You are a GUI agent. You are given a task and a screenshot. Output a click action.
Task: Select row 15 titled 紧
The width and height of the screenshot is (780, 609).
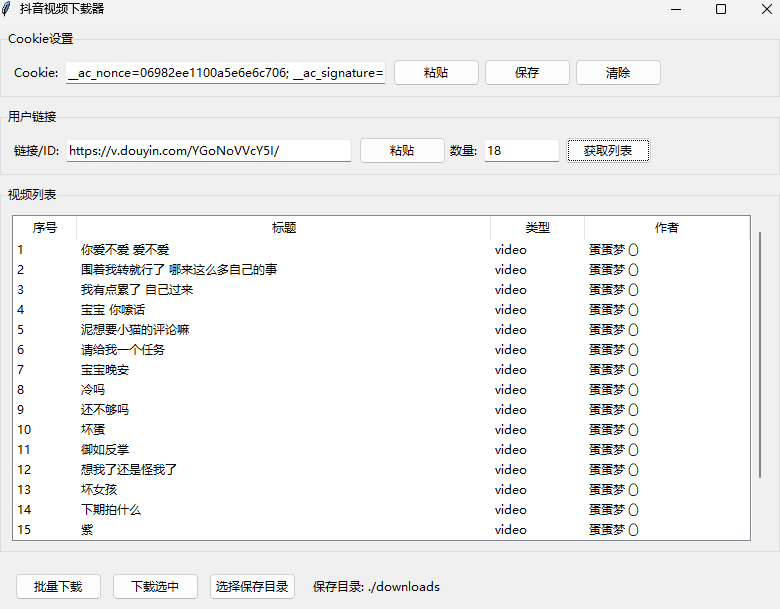click(x=382, y=530)
